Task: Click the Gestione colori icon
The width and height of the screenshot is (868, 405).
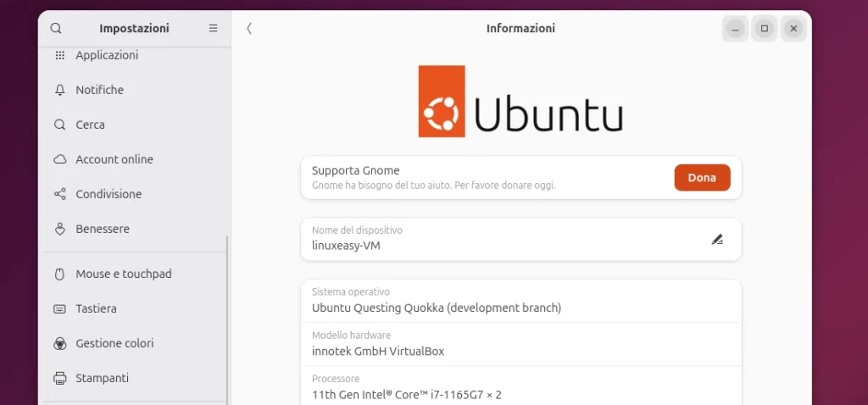Action: (x=60, y=343)
